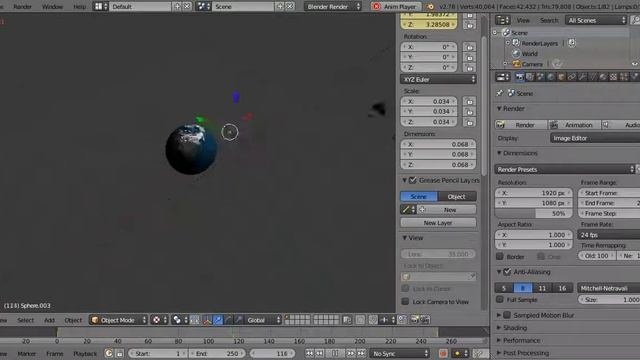Click the Anim Player button
The width and height of the screenshot is (640, 360).
(395, 7)
